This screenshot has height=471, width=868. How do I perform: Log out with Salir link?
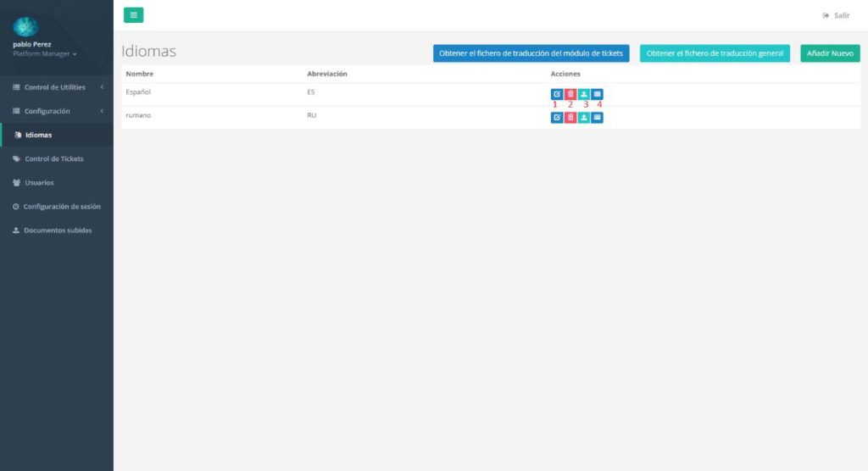[x=836, y=15]
